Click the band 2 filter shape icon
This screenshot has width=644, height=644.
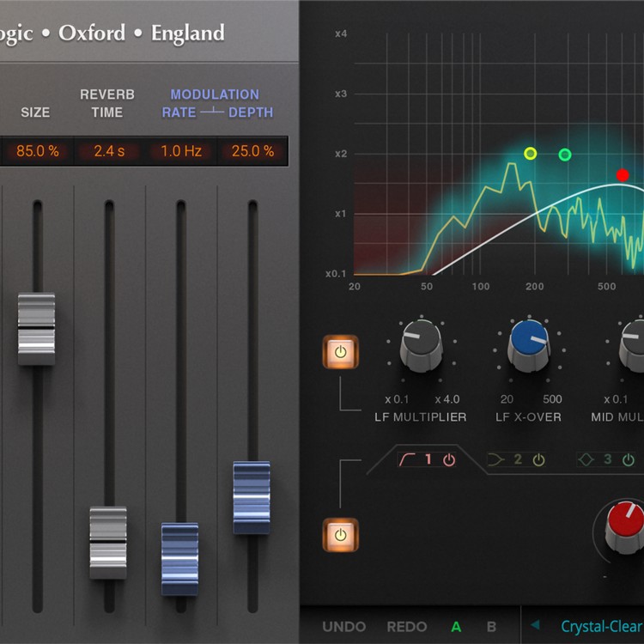(496, 459)
